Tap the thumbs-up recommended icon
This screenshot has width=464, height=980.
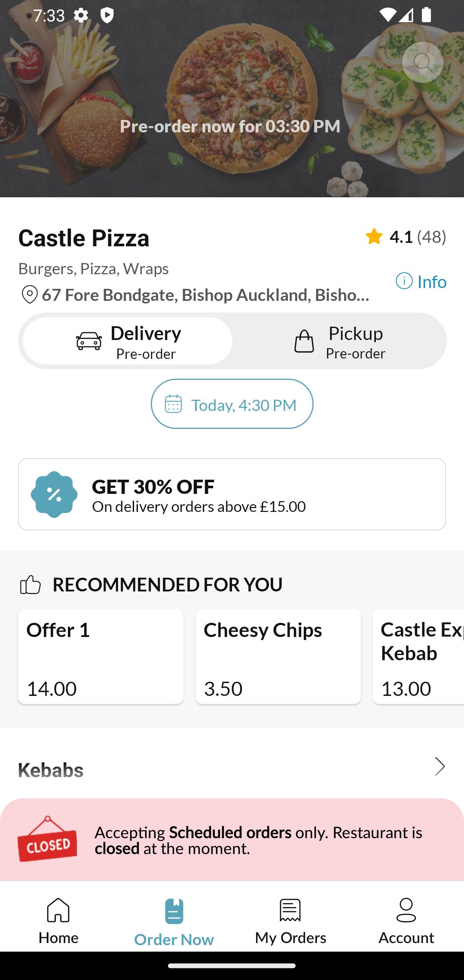(30, 585)
